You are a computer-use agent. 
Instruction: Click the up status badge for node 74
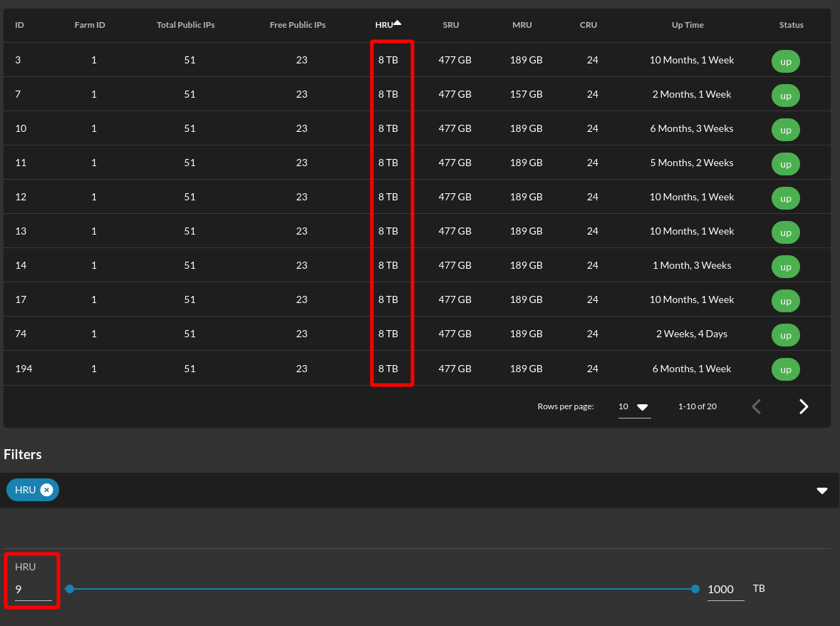click(785, 335)
